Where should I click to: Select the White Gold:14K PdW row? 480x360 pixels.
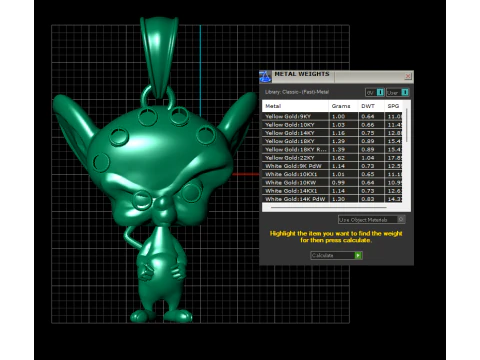pos(333,199)
